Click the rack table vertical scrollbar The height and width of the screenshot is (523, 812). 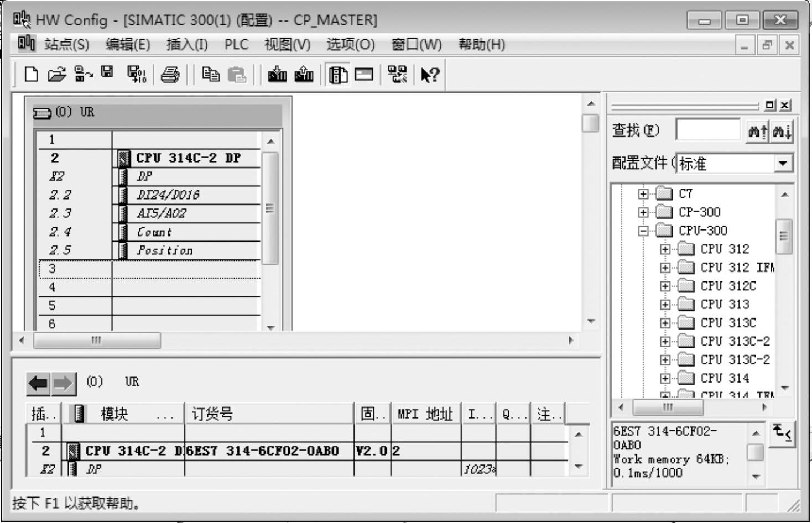tap(270, 233)
